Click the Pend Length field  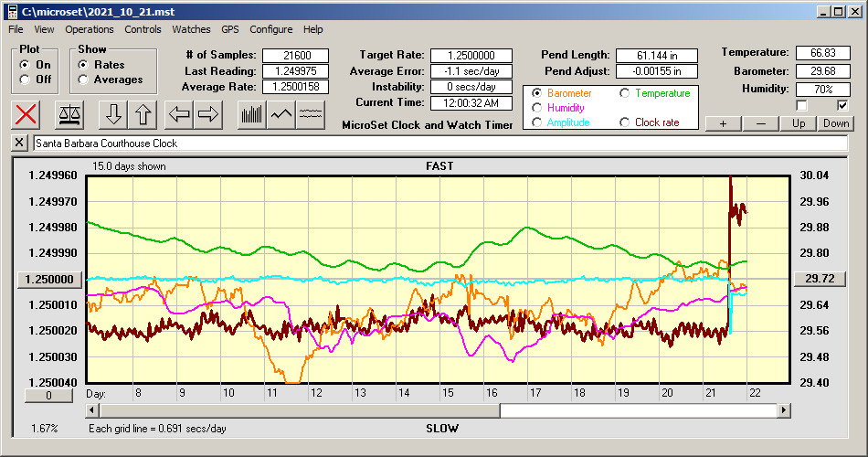[657, 56]
